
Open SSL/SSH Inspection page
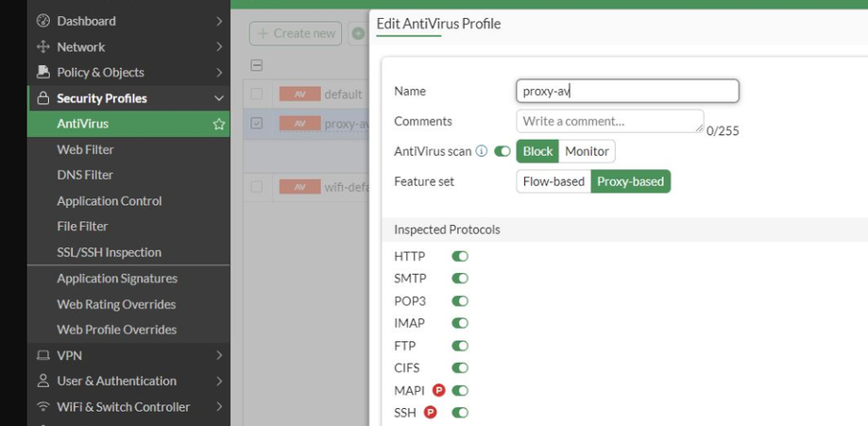[109, 252]
